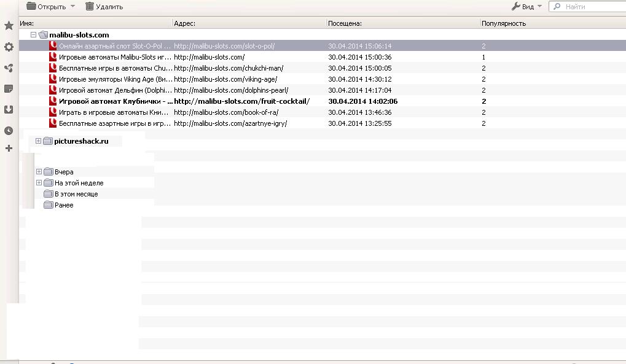Click the Opera icon of the azartnye-igry entry
626x364 pixels.
53,123
